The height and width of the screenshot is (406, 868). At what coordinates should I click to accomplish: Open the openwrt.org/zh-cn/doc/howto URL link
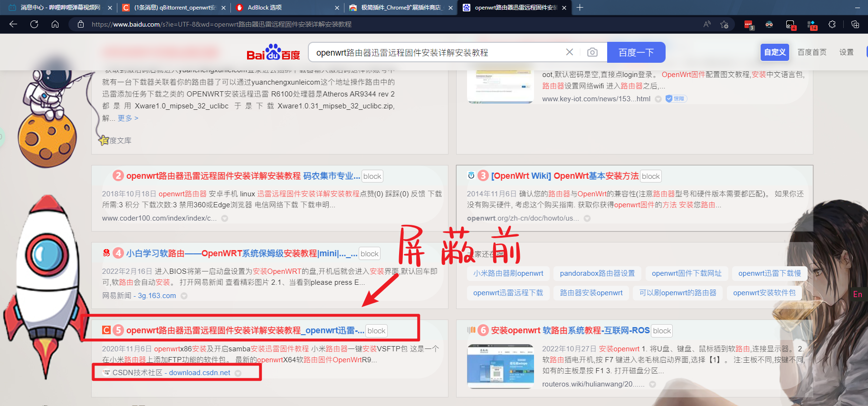click(x=523, y=218)
